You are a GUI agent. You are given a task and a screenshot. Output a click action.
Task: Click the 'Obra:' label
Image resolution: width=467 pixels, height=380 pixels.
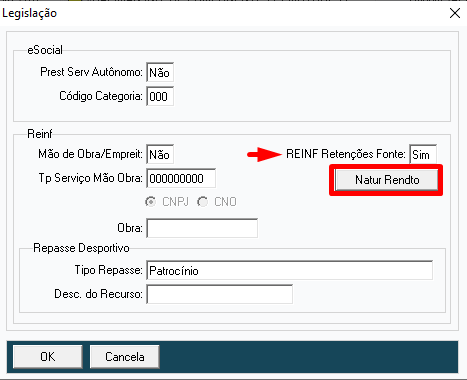(x=130, y=228)
